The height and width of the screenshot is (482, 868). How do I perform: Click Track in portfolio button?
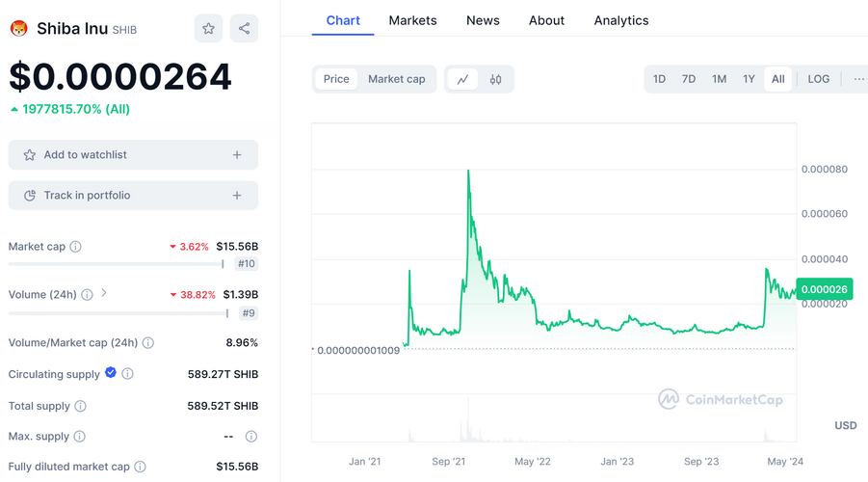[x=133, y=196]
